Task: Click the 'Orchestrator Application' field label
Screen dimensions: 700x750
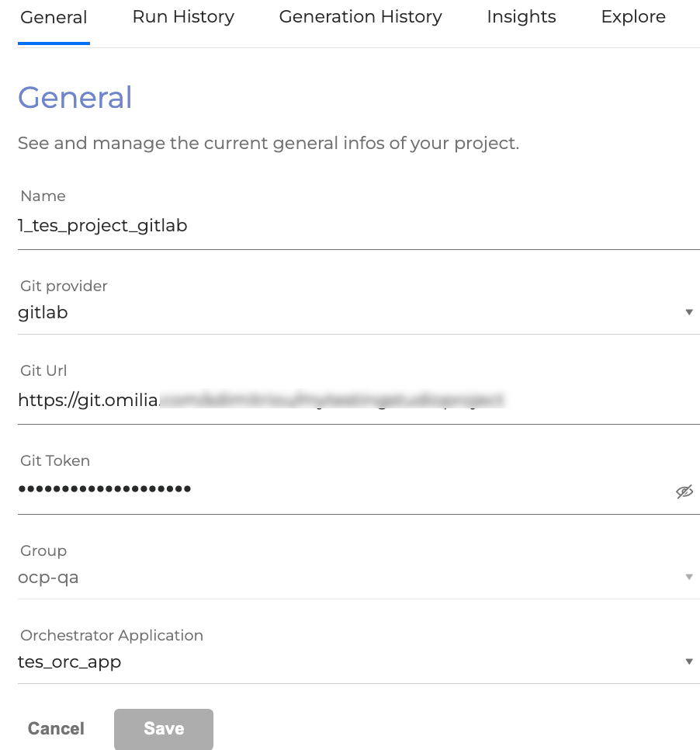Action: (x=112, y=635)
